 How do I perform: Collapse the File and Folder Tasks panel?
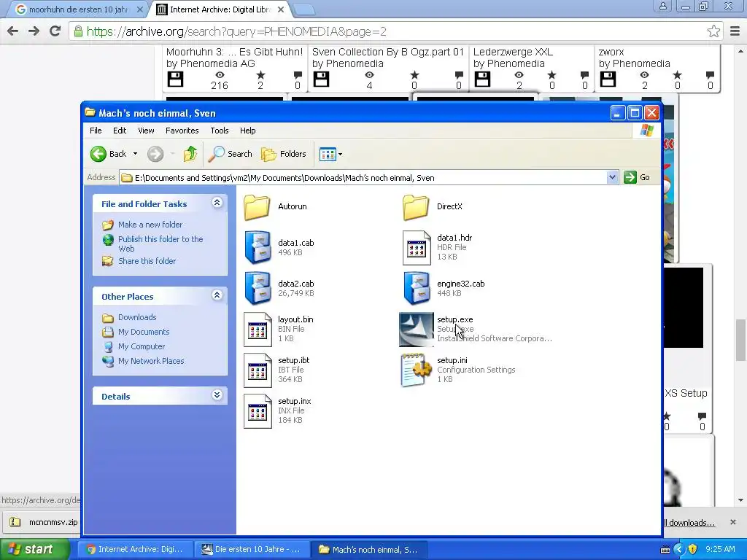tap(217, 203)
